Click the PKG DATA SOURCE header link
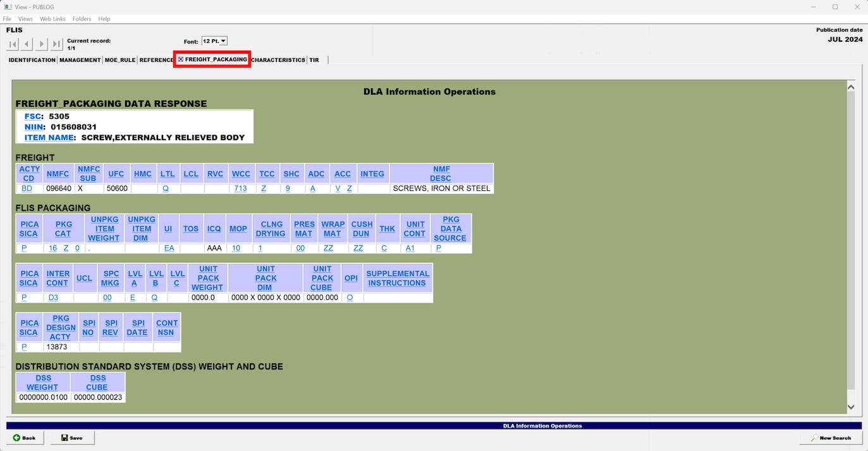The width and height of the screenshot is (868, 451). point(450,229)
